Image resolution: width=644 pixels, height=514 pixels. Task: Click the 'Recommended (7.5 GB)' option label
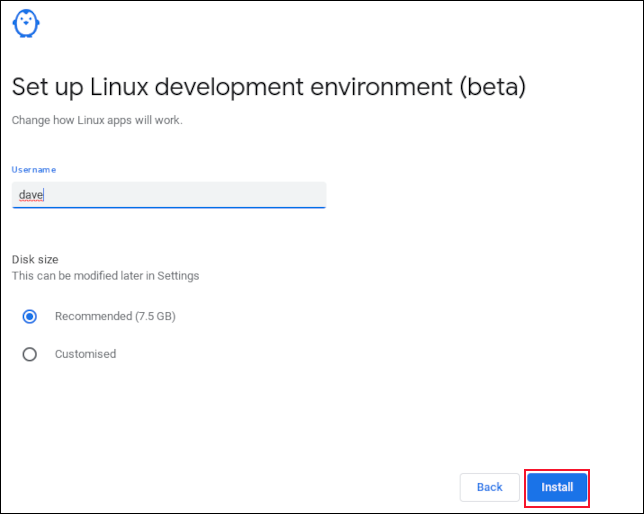click(x=115, y=316)
